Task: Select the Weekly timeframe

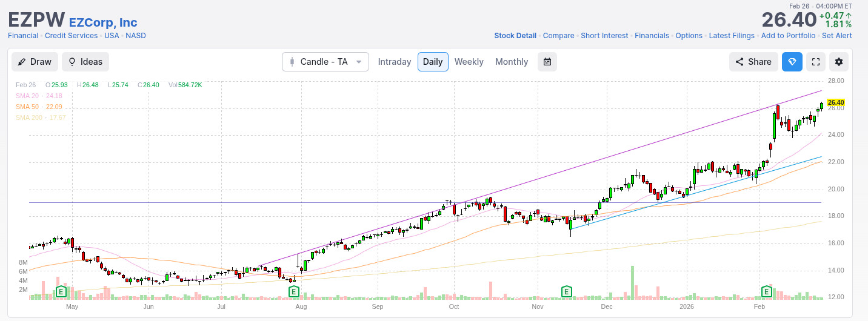Action: pyautogui.click(x=469, y=62)
